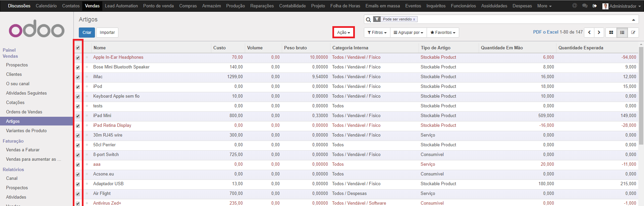Image resolution: width=644 pixels, height=206 pixels.
Task: Remove the 'Pode ser vendido' filter
Action: tap(414, 19)
